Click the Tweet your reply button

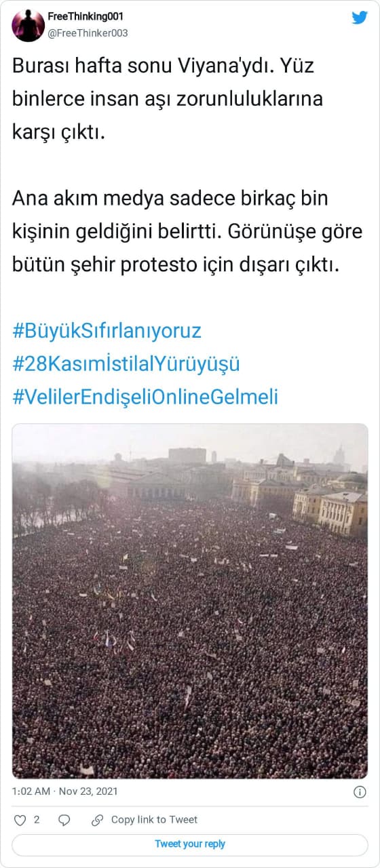[190, 844]
